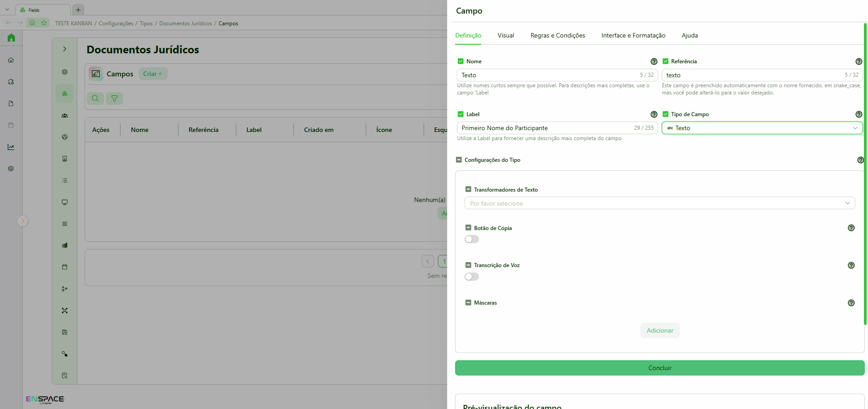Open help icon beside Tipo de Campo
Image resolution: width=868 pixels, height=409 pixels.
859,114
